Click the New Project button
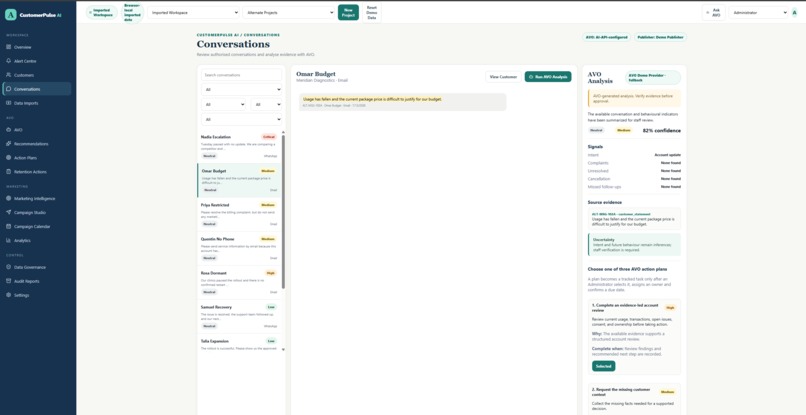 point(348,12)
